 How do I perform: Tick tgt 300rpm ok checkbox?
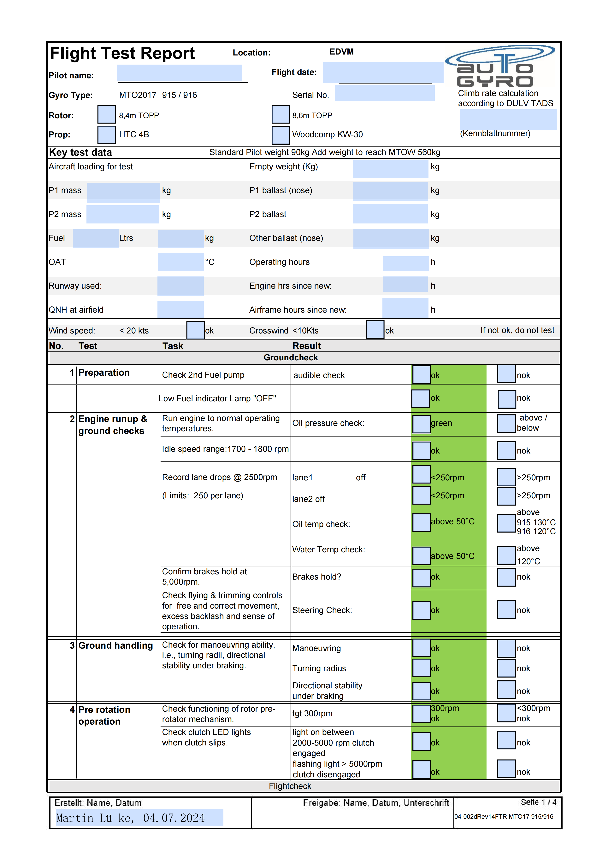tap(422, 714)
